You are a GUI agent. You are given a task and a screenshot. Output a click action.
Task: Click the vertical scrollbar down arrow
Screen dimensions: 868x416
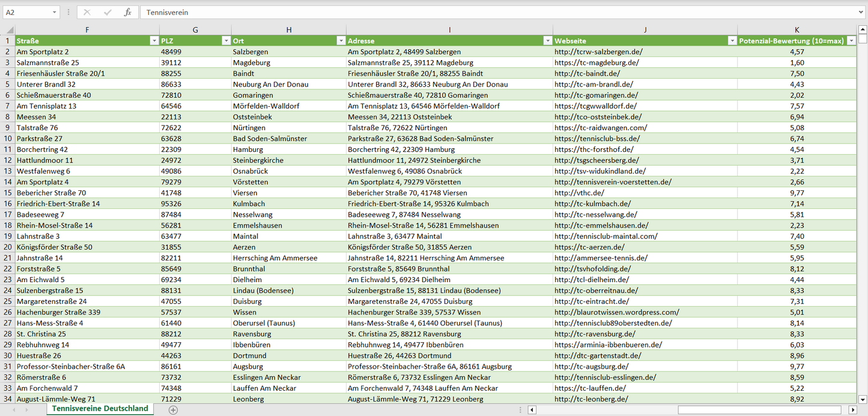click(863, 399)
